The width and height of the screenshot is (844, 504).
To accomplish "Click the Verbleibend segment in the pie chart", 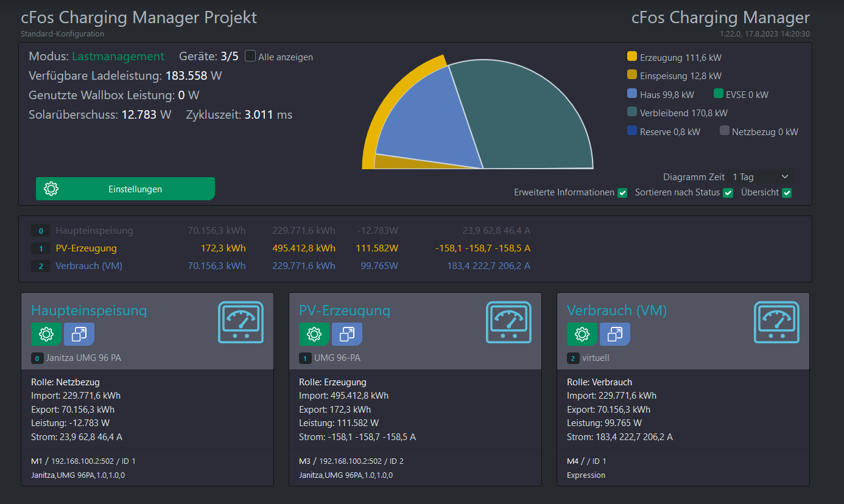I will pyautogui.click(x=524, y=116).
